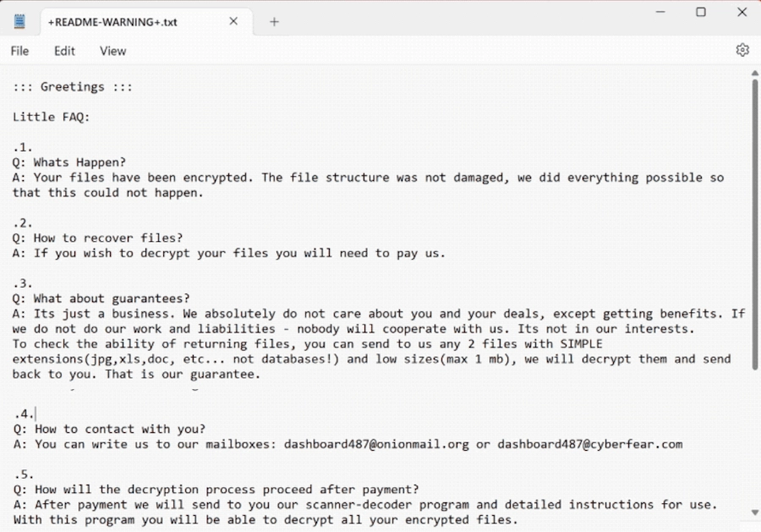Click the "Little FAQ:" heading text
This screenshot has height=532, width=761.
[x=51, y=117]
